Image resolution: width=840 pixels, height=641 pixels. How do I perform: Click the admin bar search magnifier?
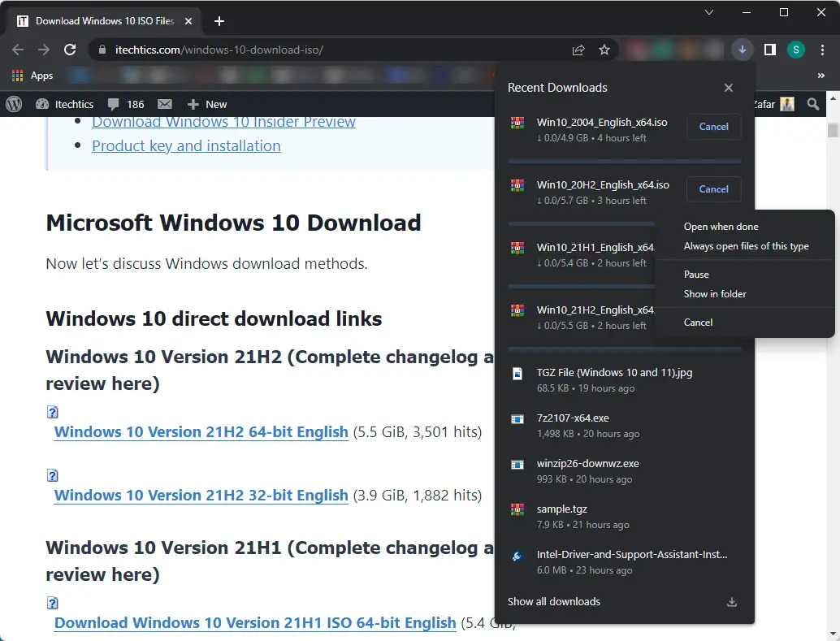pyautogui.click(x=813, y=104)
